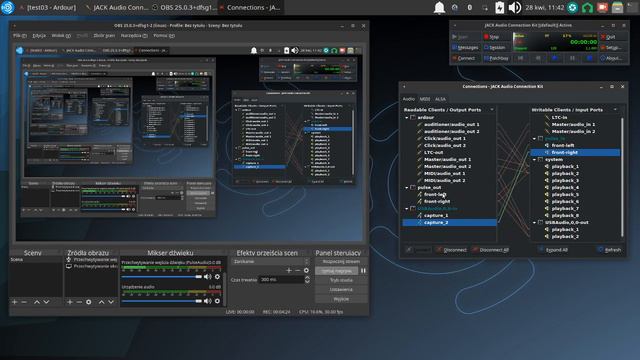Open notifications bell in top panel

tap(439, 8)
